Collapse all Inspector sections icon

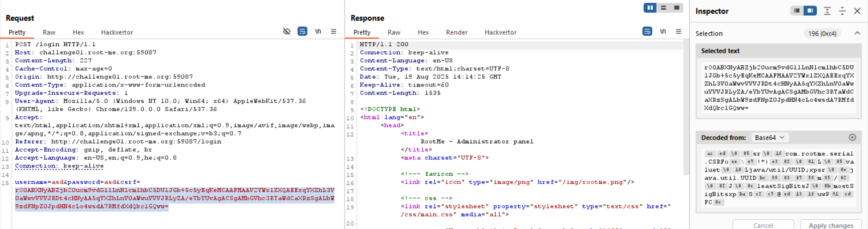click(842, 11)
